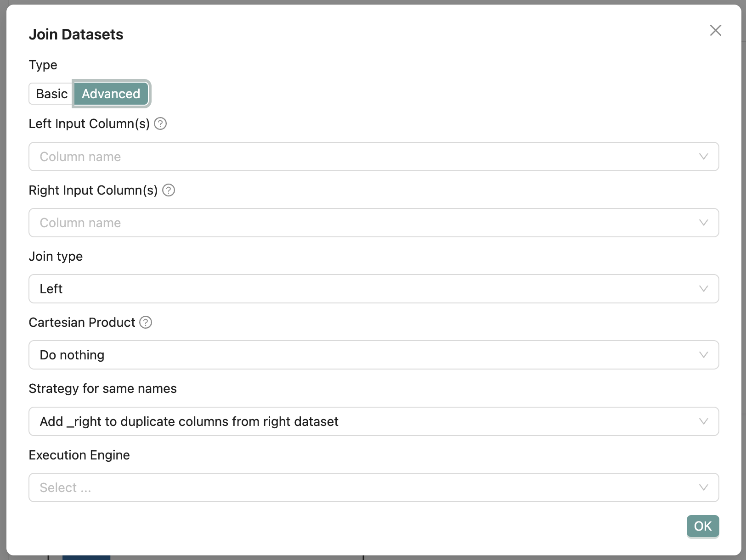746x560 pixels.
Task: Expand the Right Input Column chevron arrow
Action: click(x=703, y=223)
